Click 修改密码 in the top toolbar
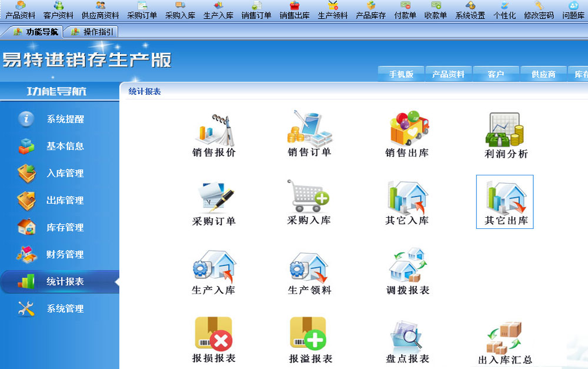 point(539,11)
